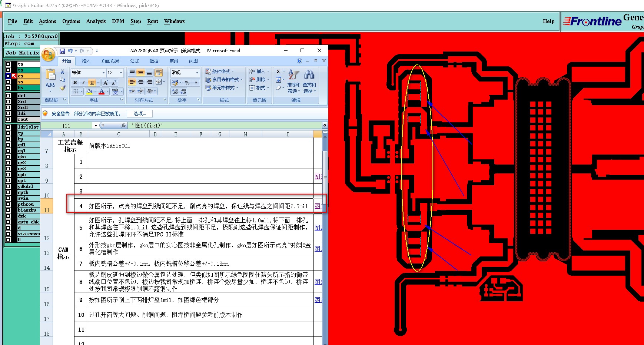Toggle the 'ss' layer checkbox
Screen dimensions: 644x345
pyautogui.click(x=8, y=82)
